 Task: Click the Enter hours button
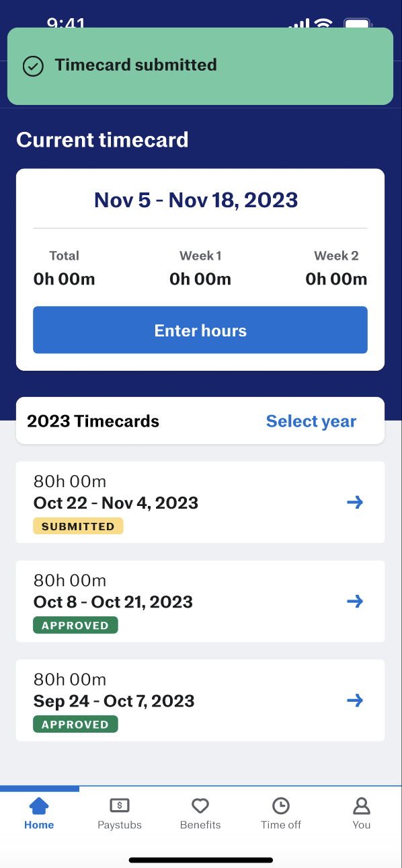pyautogui.click(x=200, y=330)
